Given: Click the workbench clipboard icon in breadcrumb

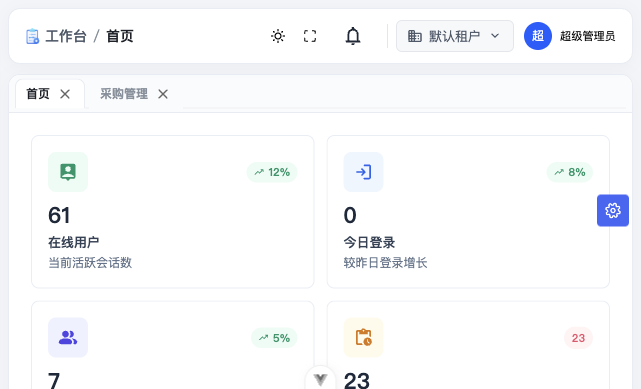Looking at the screenshot, I should tap(32, 36).
